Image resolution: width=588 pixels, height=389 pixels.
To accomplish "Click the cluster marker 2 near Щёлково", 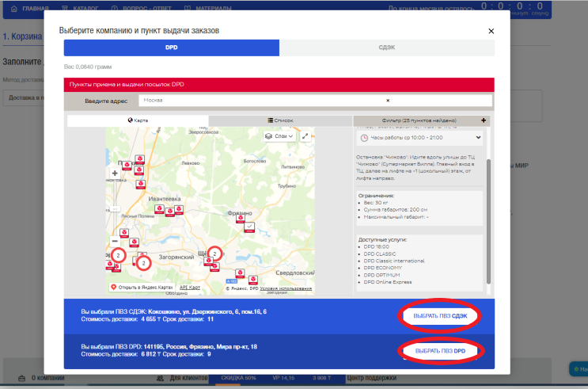I will click(x=214, y=254).
